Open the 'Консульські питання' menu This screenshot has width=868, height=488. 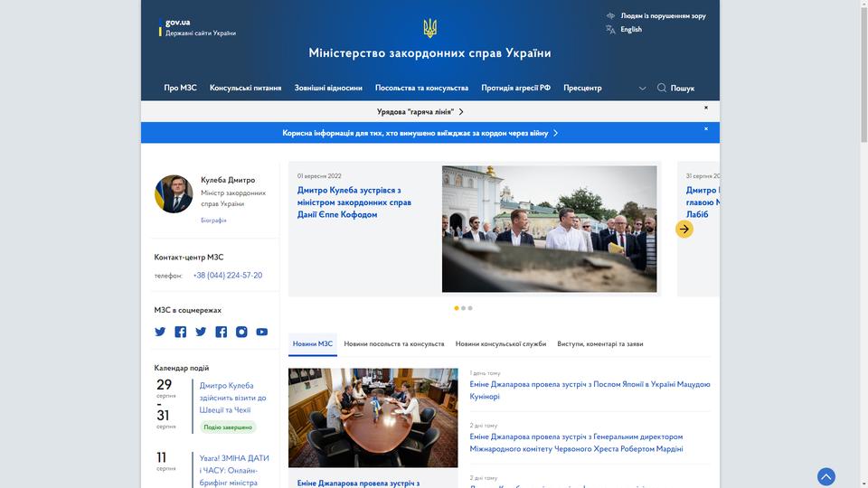tap(245, 88)
